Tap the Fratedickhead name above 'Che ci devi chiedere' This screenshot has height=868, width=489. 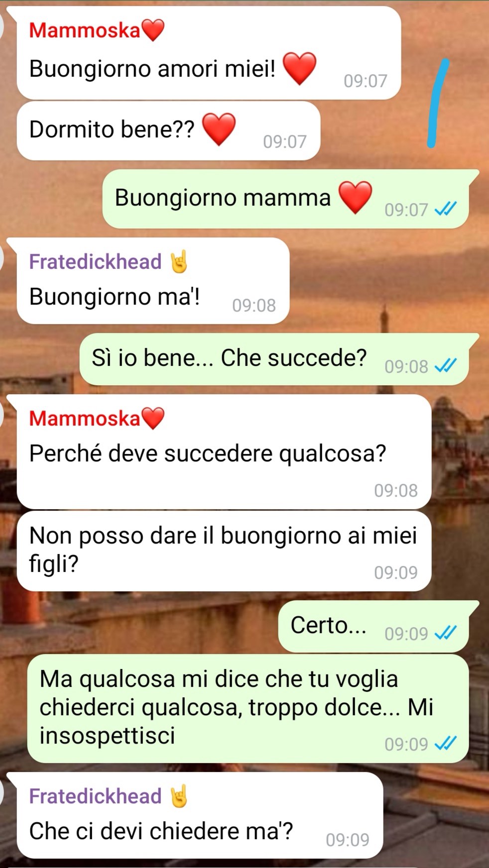[x=95, y=796]
